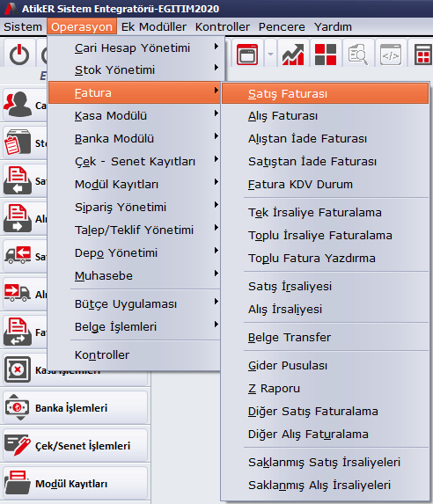The width and height of the screenshot is (433, 504).
Task: Click the code brackets toolbar icon
Action: [x=391, y=55]
